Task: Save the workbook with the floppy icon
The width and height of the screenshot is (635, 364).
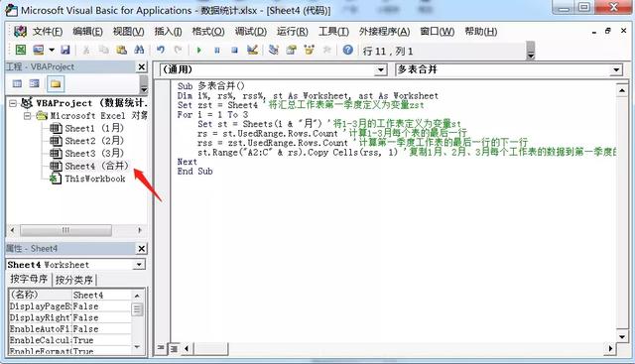Action: 65,50
